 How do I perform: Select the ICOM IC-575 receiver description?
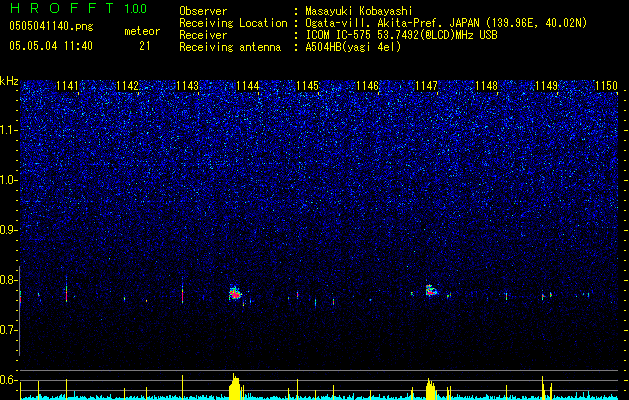pyautogui.click(x=401, y=35)
